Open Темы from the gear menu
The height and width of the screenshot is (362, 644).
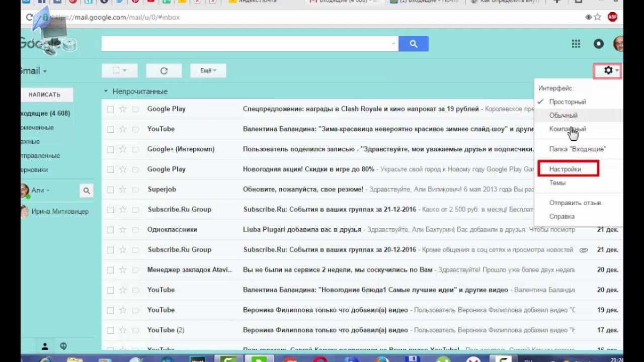[557, 183]
